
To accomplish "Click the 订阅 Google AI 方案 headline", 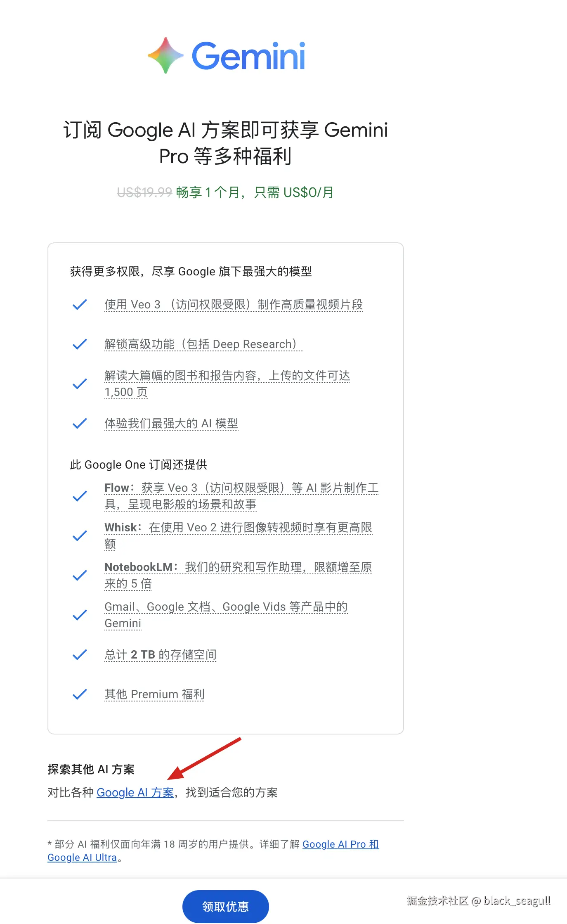I will click(x=226, y=142).
